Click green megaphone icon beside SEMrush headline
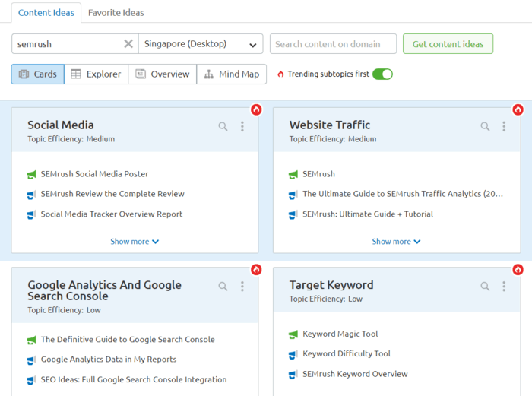 (293, 174)
